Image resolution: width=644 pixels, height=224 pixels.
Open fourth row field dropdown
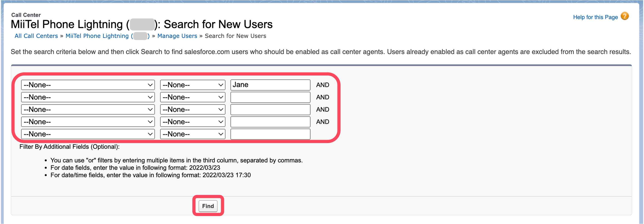[88, 122]
